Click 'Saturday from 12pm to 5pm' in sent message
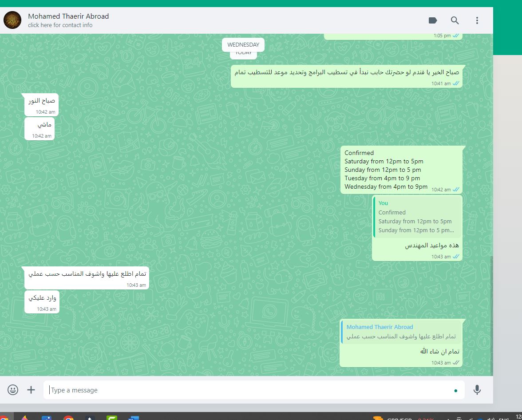 pos(384,161)
